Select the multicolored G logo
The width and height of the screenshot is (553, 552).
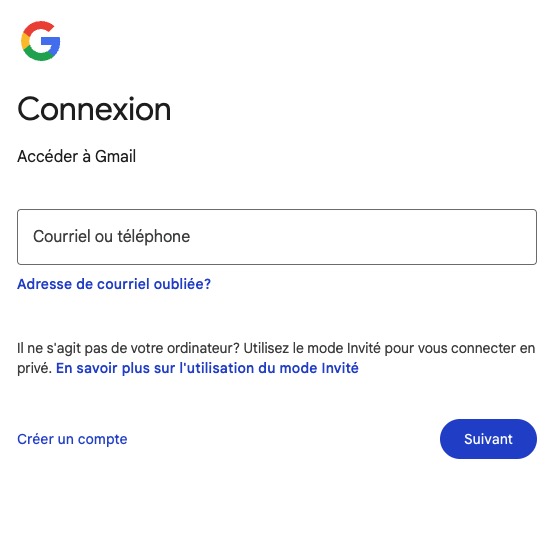tap(41, 41)
